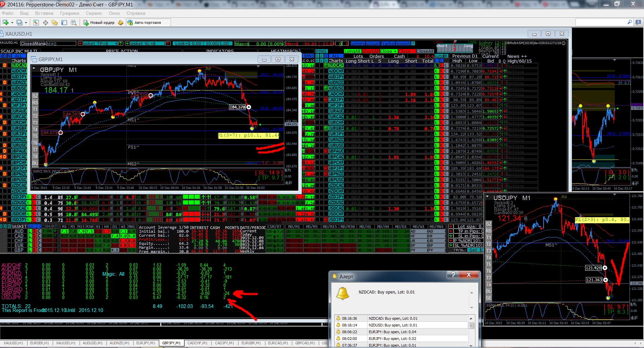Open Market Watch toolbar icon
Image resolution: width=644 pixels, height=348 pixels.
36,23
